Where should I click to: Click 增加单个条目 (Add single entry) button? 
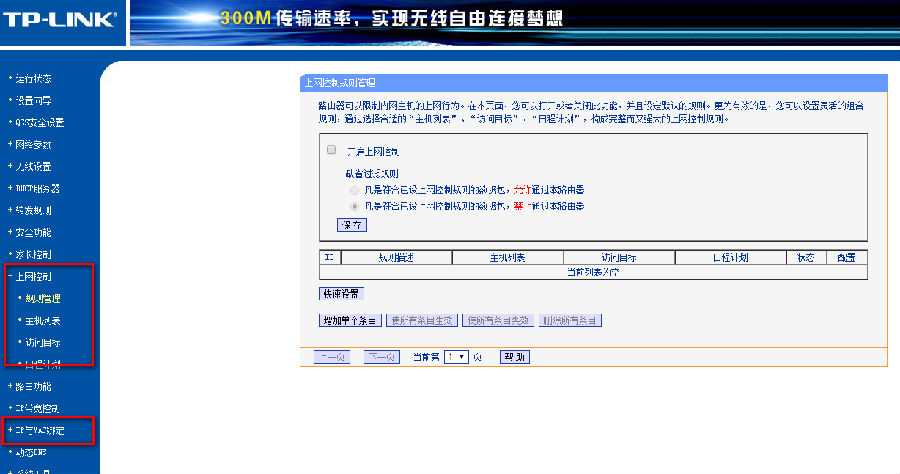point(349,321)
